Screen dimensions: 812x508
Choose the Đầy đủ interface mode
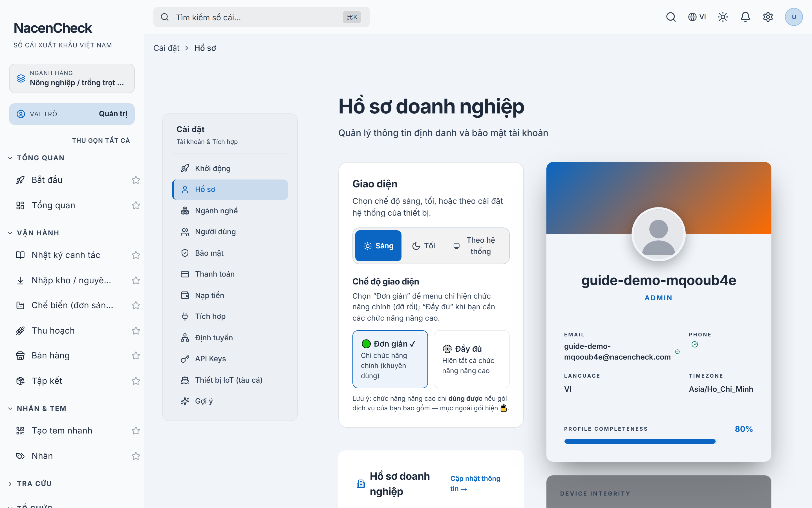tap(471, 359)
